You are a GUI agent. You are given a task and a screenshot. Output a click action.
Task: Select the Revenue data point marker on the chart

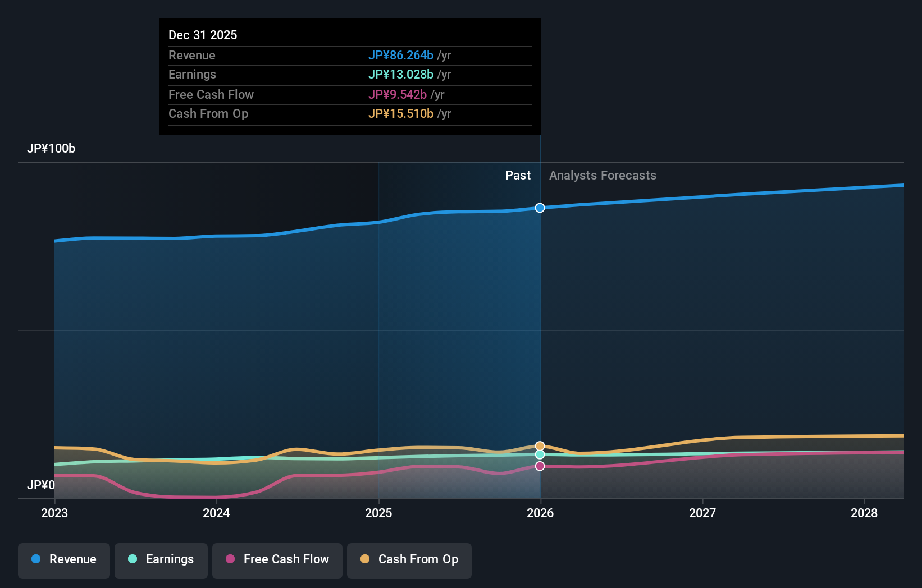tap(540, 208)
